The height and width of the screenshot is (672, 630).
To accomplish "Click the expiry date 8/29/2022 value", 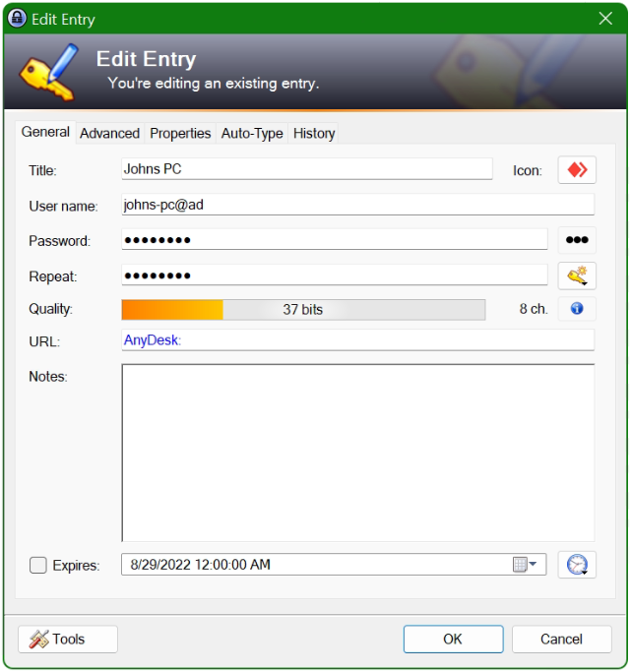I will 200,565.
